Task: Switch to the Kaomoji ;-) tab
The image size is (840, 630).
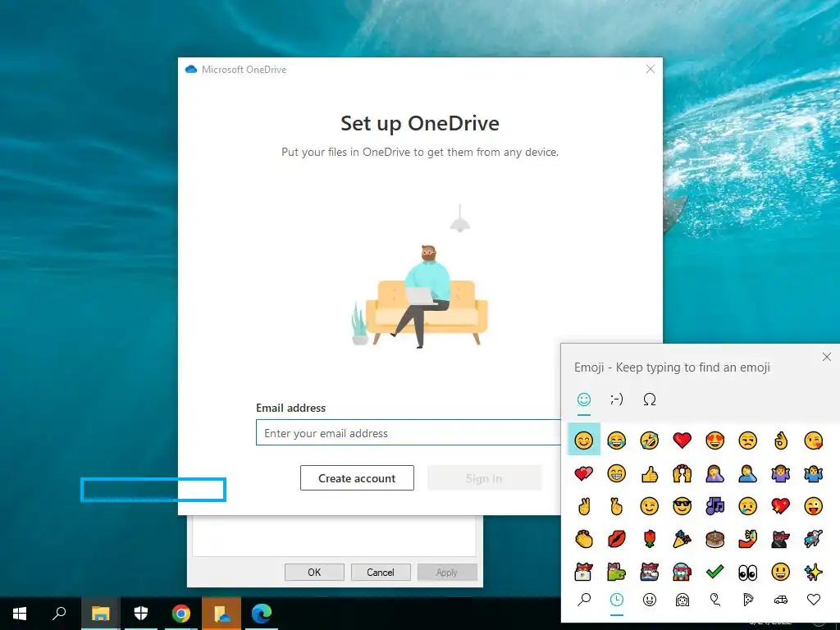Action: pyautogui.click(x=617, y=399)
